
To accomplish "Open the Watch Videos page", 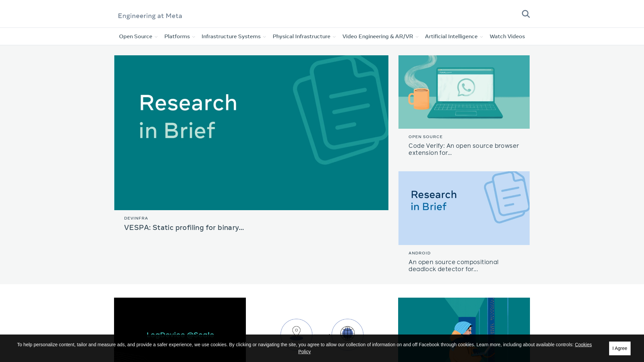I will point(507,36).
